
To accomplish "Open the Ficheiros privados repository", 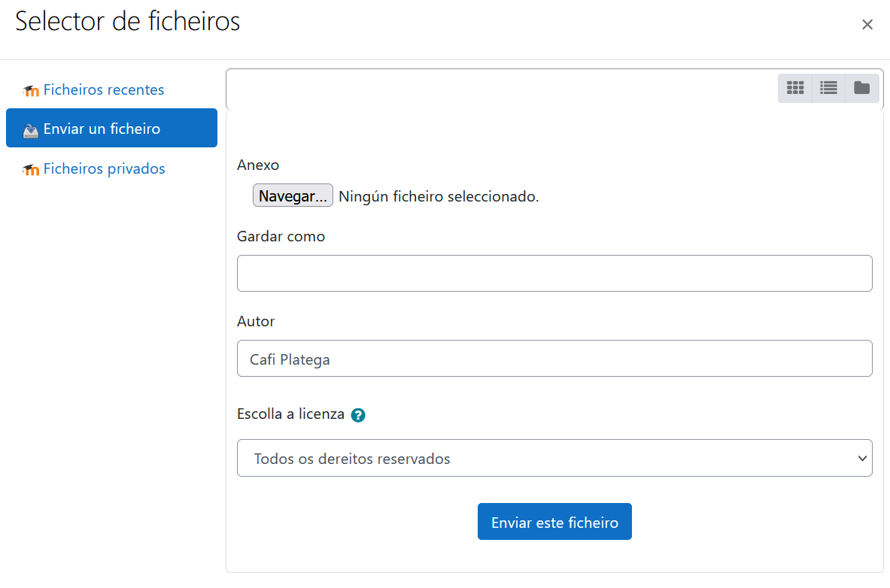I will pos(104,168).
